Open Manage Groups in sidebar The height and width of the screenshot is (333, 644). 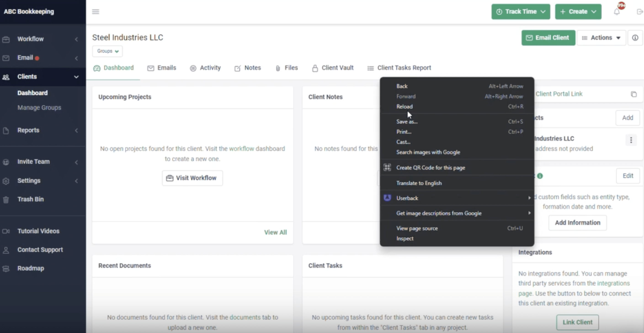tap(39, 107)
